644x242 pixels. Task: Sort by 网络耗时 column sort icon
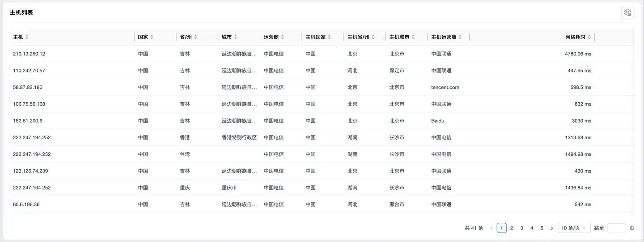click(589, 37)
